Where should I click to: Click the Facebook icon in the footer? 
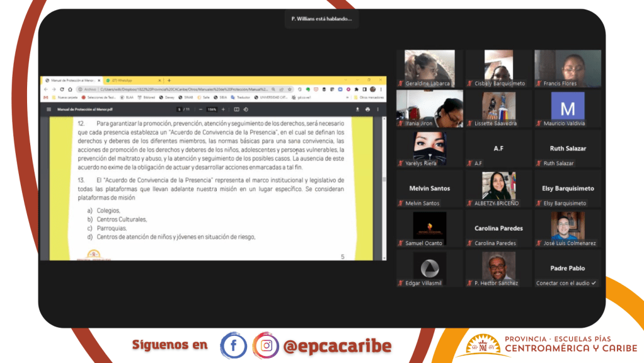233,345
